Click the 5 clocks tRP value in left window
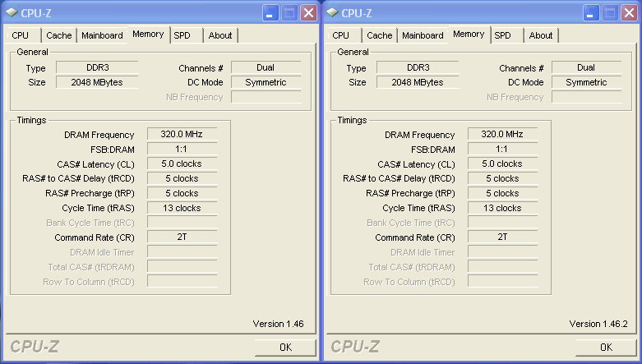 point(182,193)
